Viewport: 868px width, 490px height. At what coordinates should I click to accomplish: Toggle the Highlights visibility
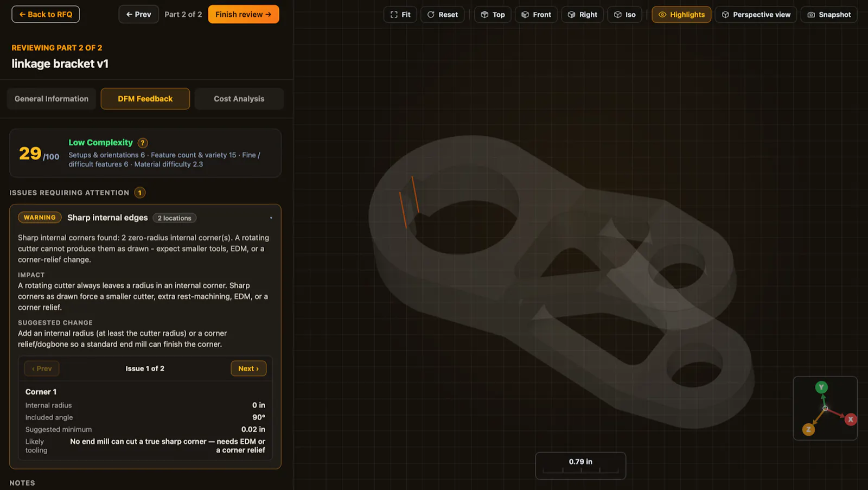click(681, 15)
